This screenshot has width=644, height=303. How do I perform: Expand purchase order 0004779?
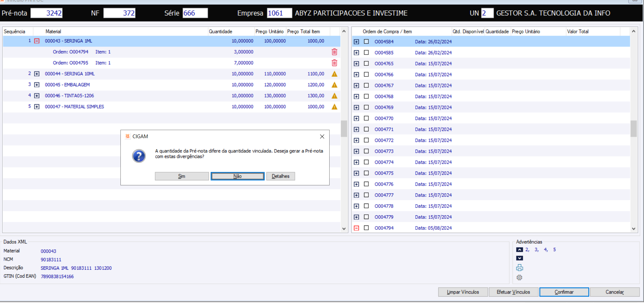(x=357, y=217)
